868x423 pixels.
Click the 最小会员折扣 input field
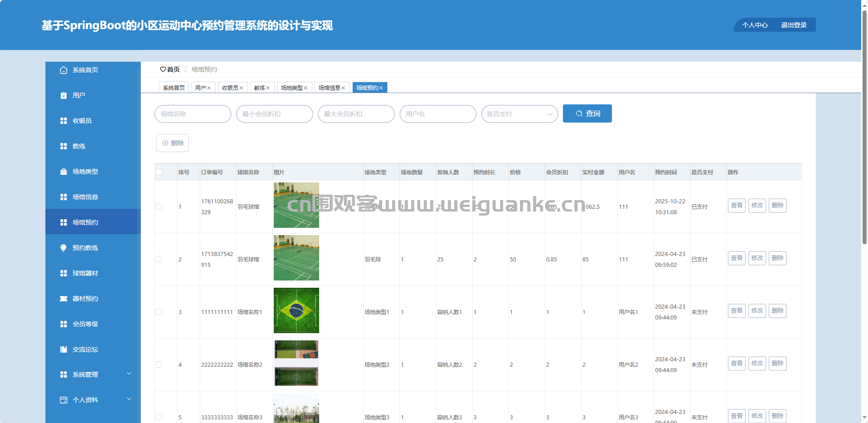(275, 114)
